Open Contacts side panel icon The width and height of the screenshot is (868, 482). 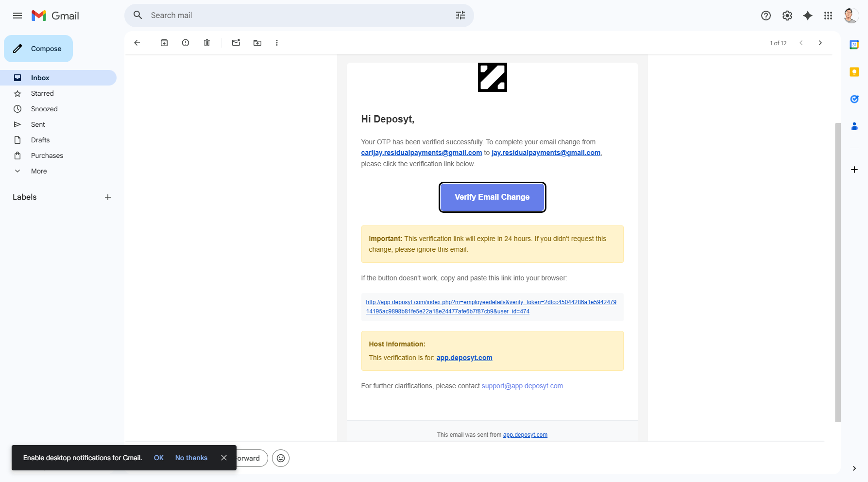[x=854, y=126]
